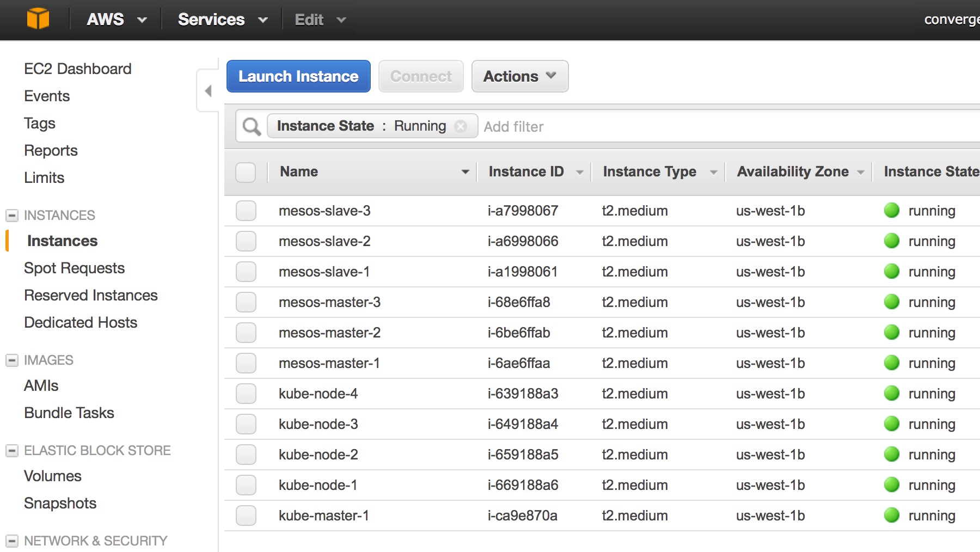Open the AWS menu dropdown
Viewport: 980px width, 552px height.
coord(116,20)
